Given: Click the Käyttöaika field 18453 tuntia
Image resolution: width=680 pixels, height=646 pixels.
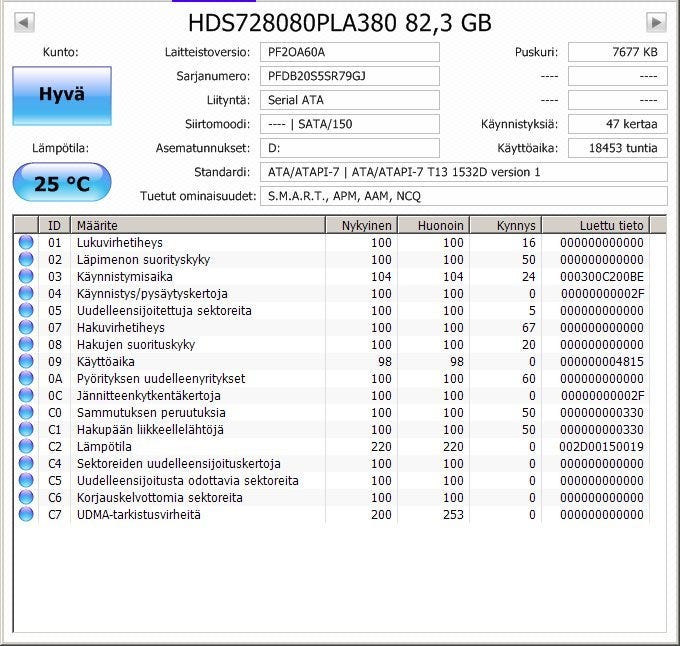Looking at the screenshot, I should tap(618, 148).
